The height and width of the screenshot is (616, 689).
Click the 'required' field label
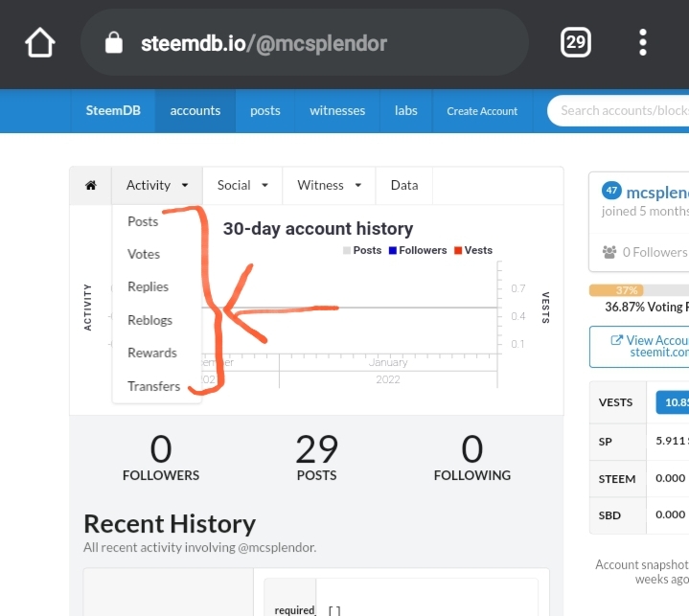click(x=294, y=610)
